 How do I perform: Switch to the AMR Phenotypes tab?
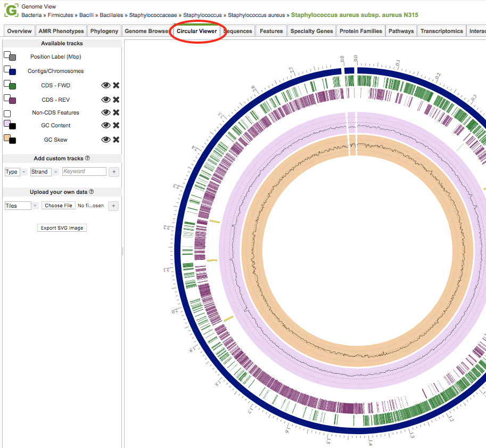[x=61, y=31]
